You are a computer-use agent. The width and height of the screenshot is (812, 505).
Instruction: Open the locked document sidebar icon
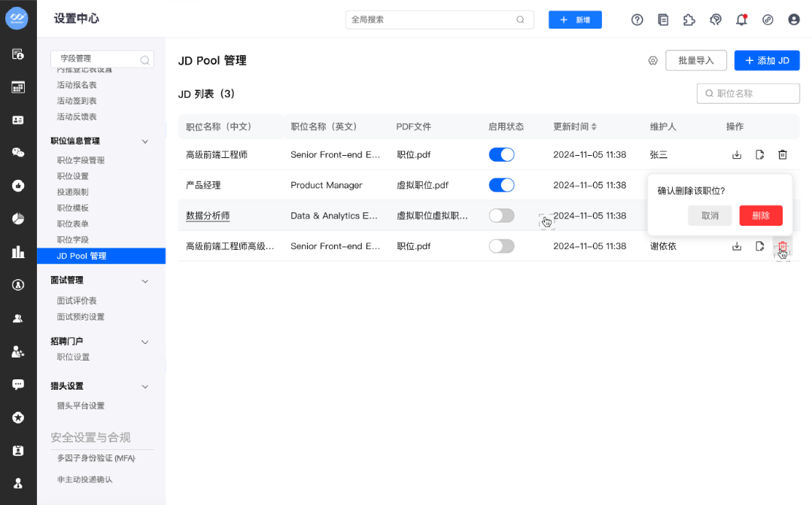click(18, 54)
